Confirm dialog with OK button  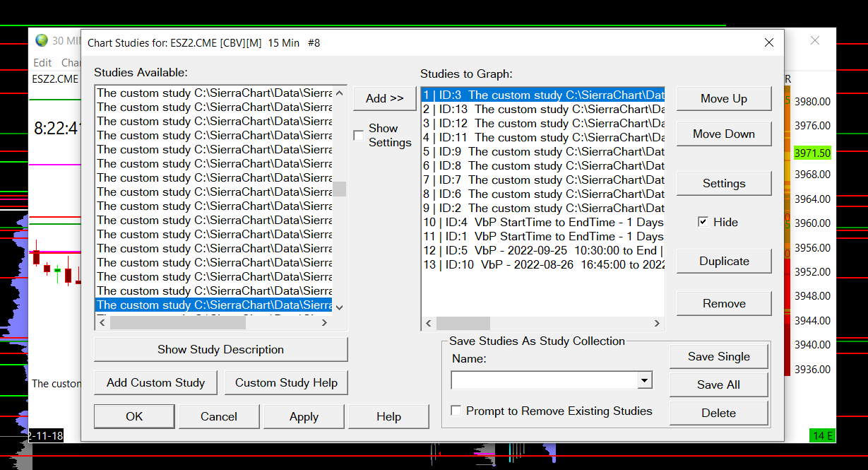click(x=134, y=417)
